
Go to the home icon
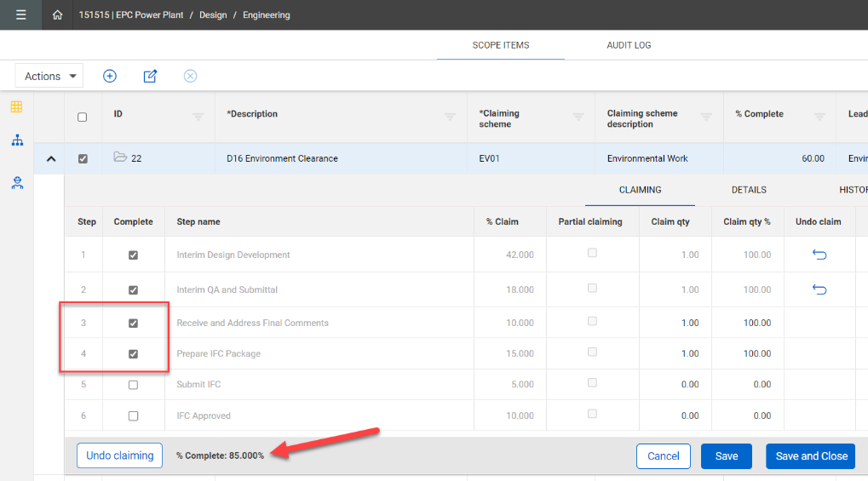tap(57, 15)
